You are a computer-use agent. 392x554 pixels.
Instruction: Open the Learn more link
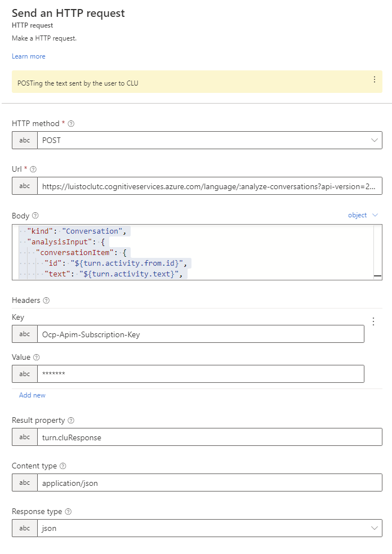tap(28, 56)
